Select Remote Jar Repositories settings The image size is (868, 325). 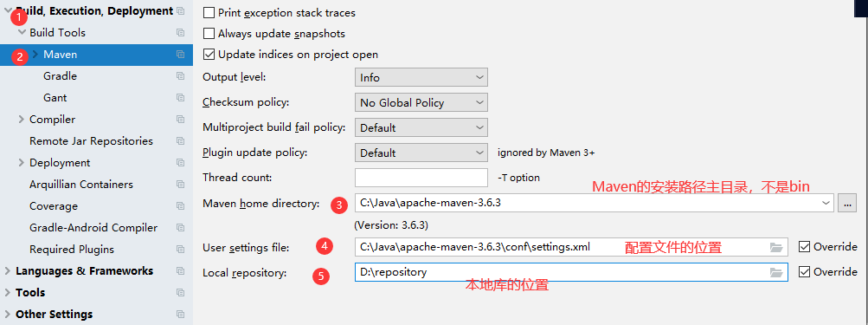click(x=91, y=141)
